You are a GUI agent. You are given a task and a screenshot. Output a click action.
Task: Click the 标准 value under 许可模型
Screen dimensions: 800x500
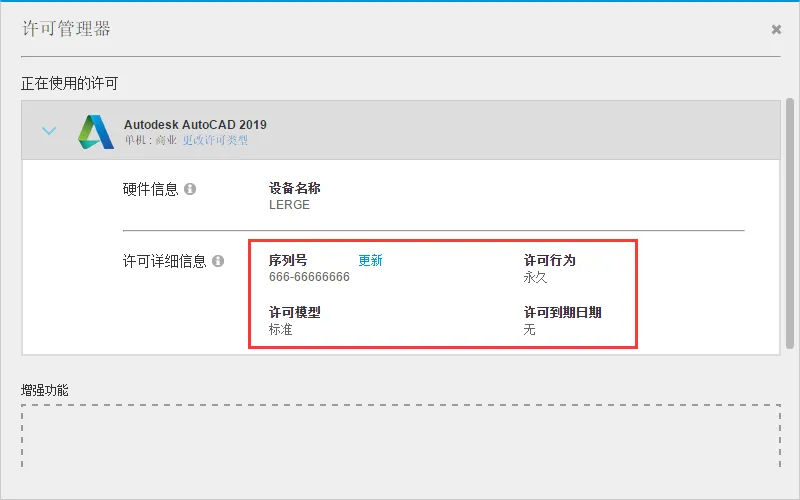click(280, 329)
